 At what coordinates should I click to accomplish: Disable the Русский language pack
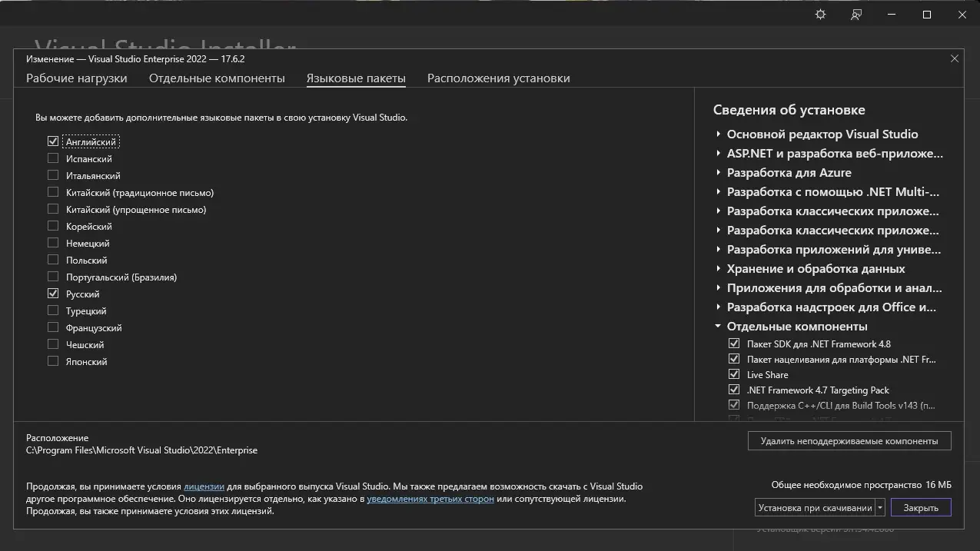pos(53,294)
